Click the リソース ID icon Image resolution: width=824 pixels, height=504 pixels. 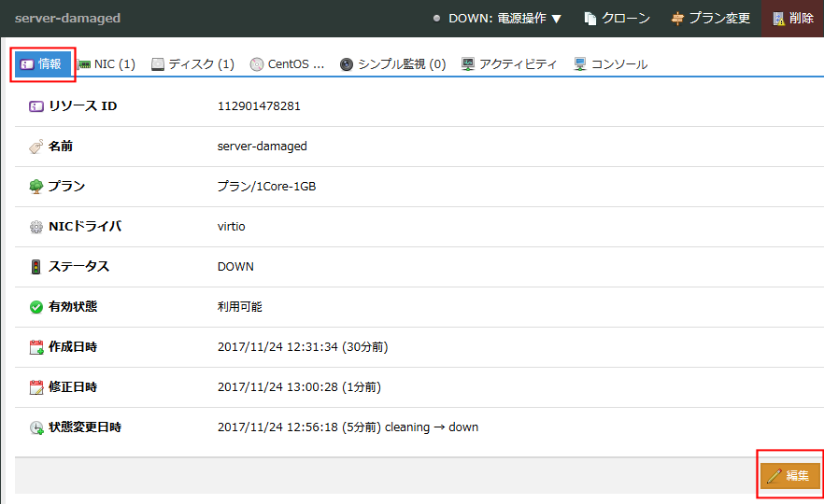tap(36, 106)
